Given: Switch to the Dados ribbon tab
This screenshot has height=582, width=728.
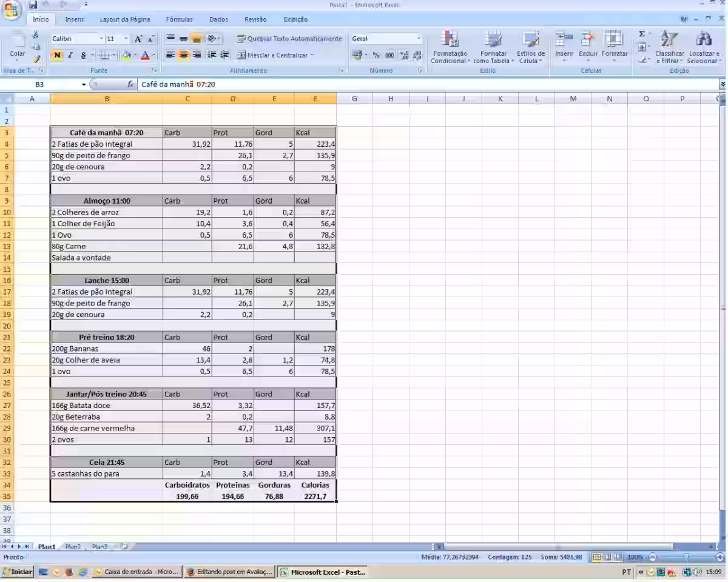Looking at the screenshot, I should pos(218,19).
